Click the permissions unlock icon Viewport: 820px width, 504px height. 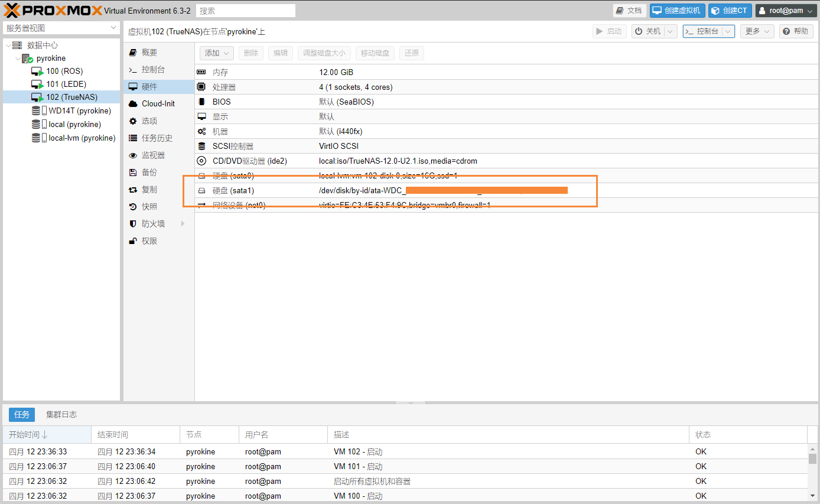(x=133, y=241)
